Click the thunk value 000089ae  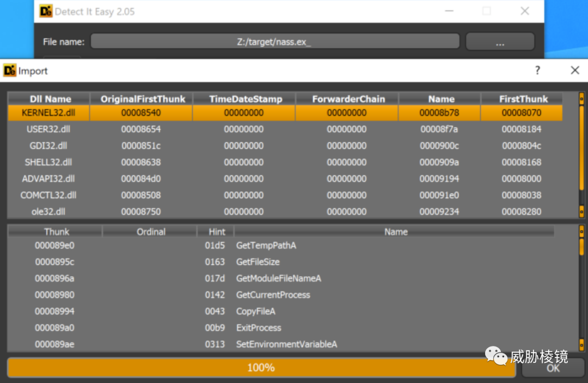coord(55,344)
